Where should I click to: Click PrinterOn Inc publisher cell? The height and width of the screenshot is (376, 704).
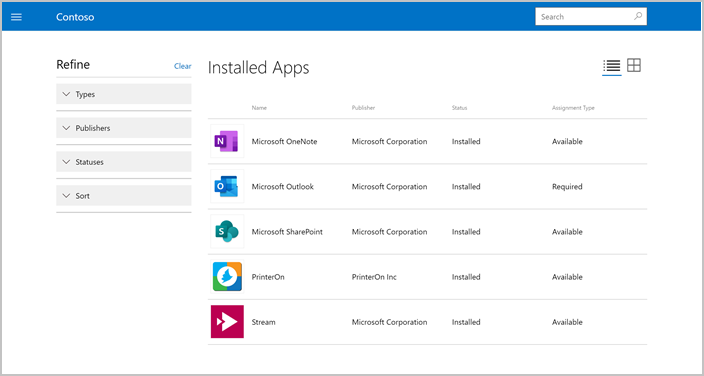[374, 277]
